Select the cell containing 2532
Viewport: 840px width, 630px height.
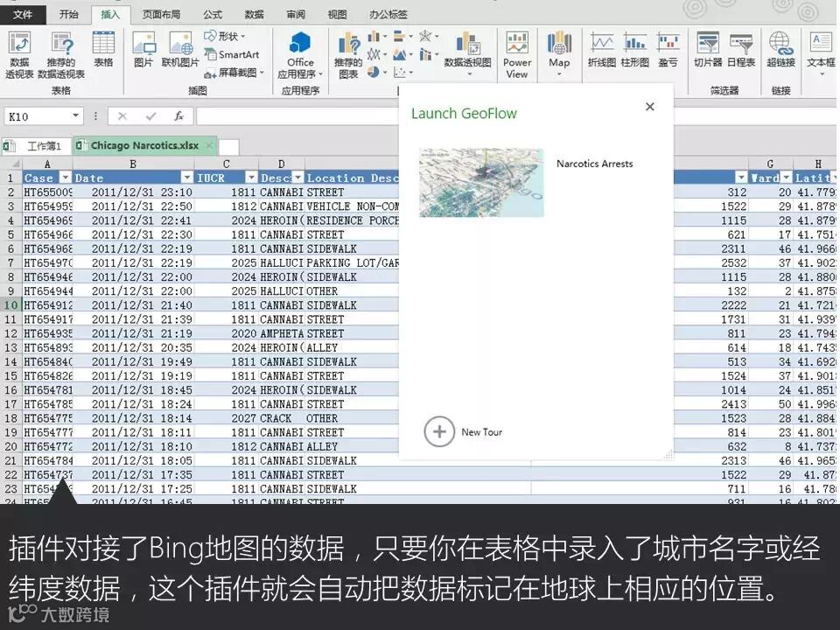click(710, 263)
